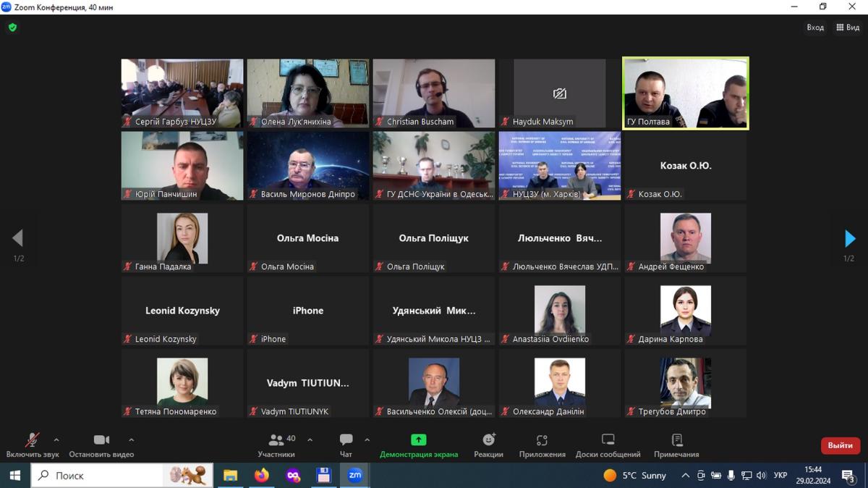The width and height of the screenshot is (868, 488).
Task: Stop camera with Остановить видео button
Action: point(101,445)
